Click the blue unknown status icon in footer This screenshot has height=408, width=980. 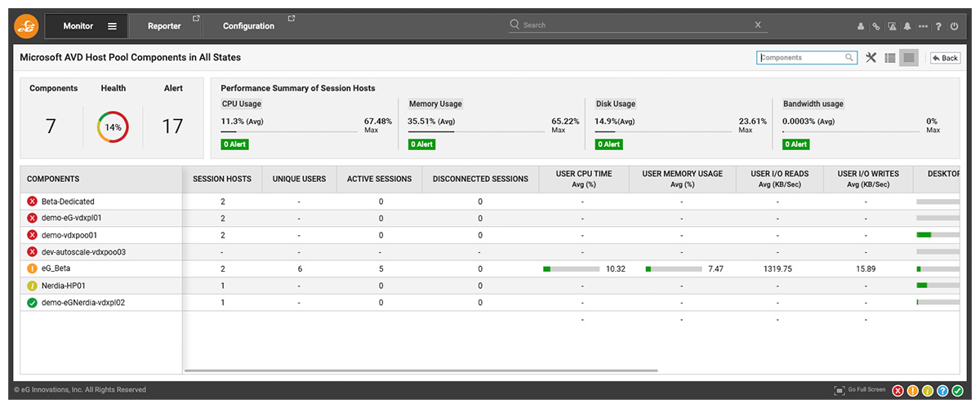(x=942, y=391)
